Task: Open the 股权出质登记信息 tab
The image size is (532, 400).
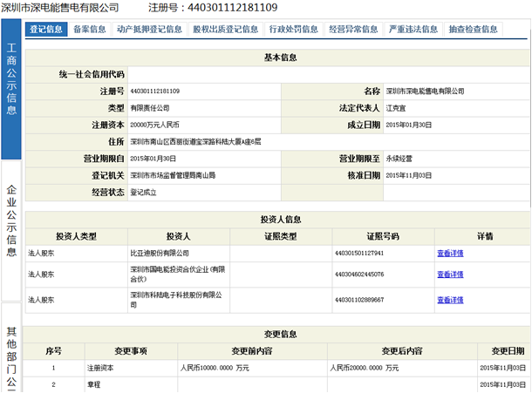Action: coord(225,30)
